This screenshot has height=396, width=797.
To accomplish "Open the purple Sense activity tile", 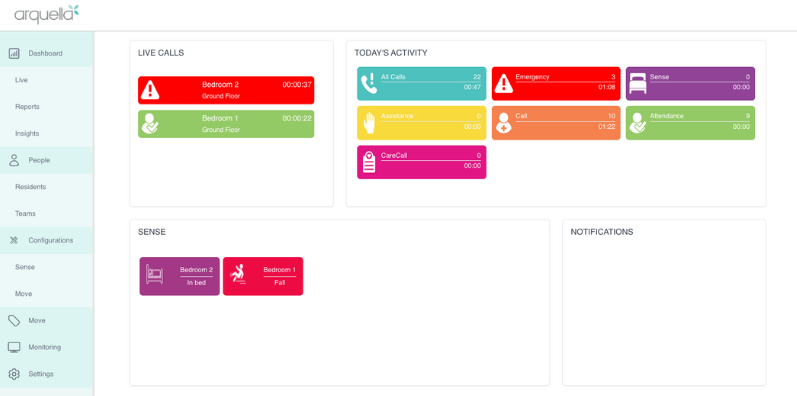I will point(690,83).
